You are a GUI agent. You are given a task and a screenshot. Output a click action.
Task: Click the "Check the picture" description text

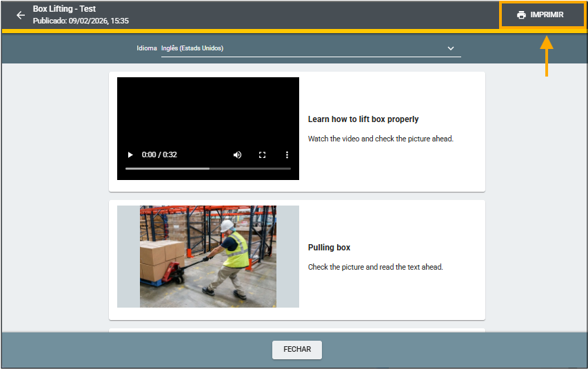375,267
